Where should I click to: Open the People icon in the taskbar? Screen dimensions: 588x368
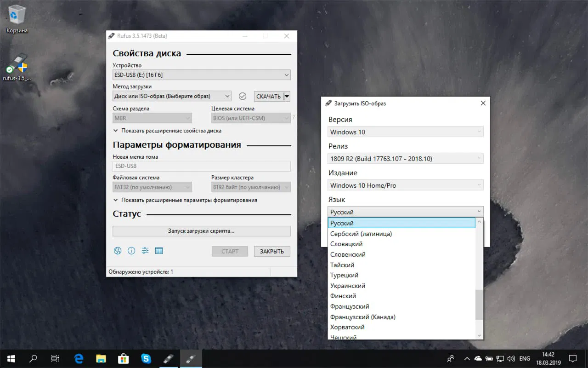(x=451, y=358)
